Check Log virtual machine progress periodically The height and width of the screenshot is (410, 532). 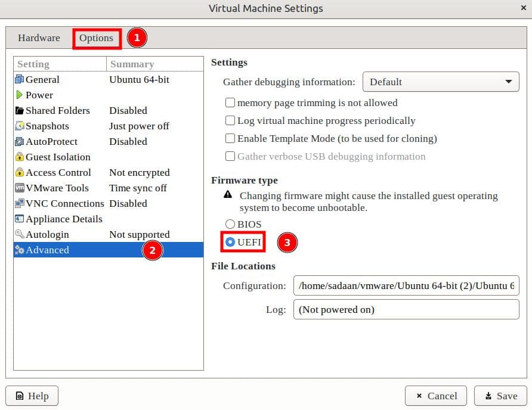point(230,120)
